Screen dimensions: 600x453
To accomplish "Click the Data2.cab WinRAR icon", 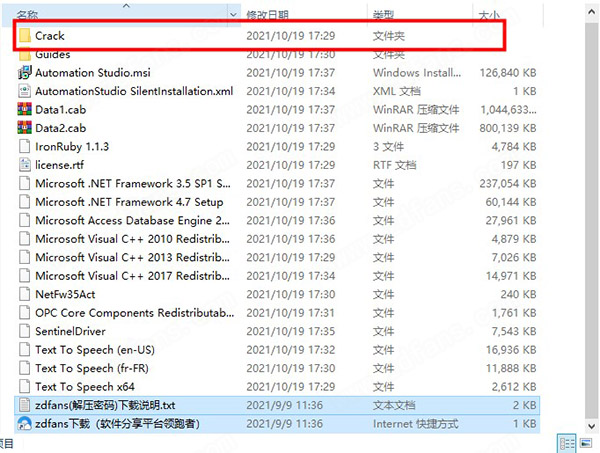I will click(25, 128).
